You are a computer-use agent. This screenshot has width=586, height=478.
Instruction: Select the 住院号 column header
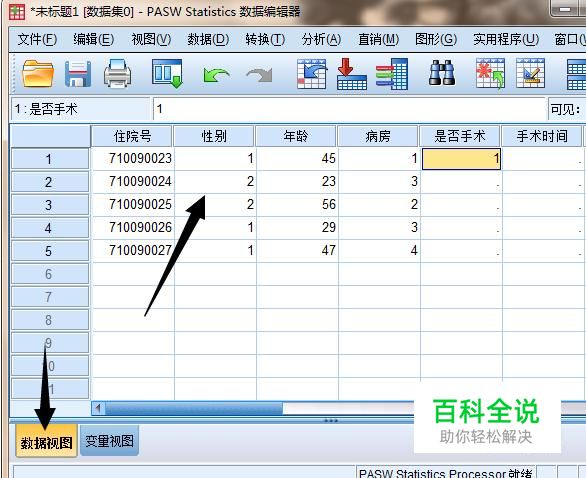click(132, 136)
